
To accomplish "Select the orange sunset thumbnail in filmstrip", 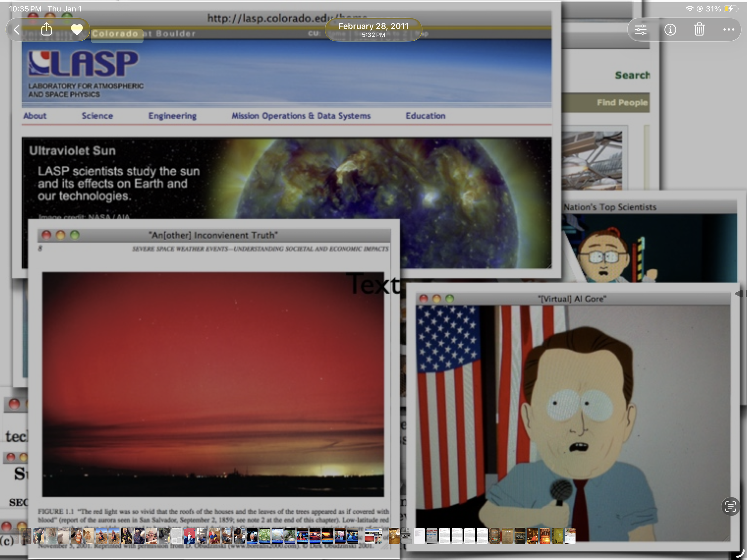I will point(327,536).
